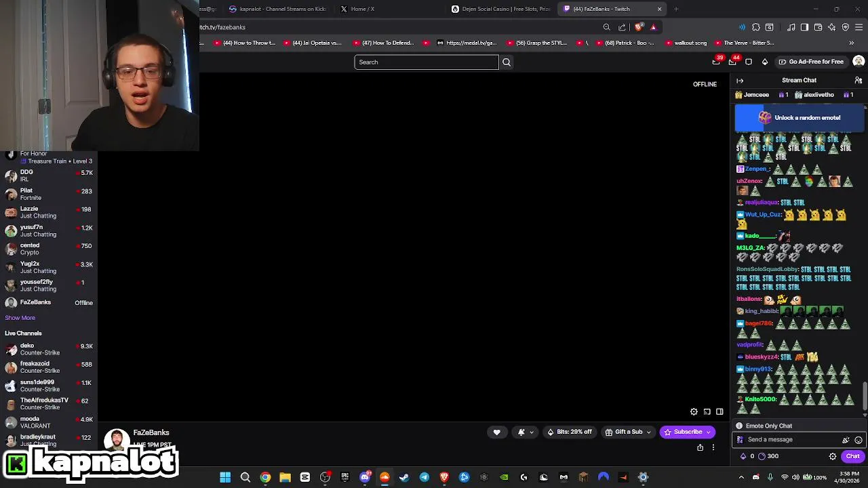This screenshot has width=868, height=488.
Task: Open Brave VPN shield icon in toolbar
Action: coord(846,27)
